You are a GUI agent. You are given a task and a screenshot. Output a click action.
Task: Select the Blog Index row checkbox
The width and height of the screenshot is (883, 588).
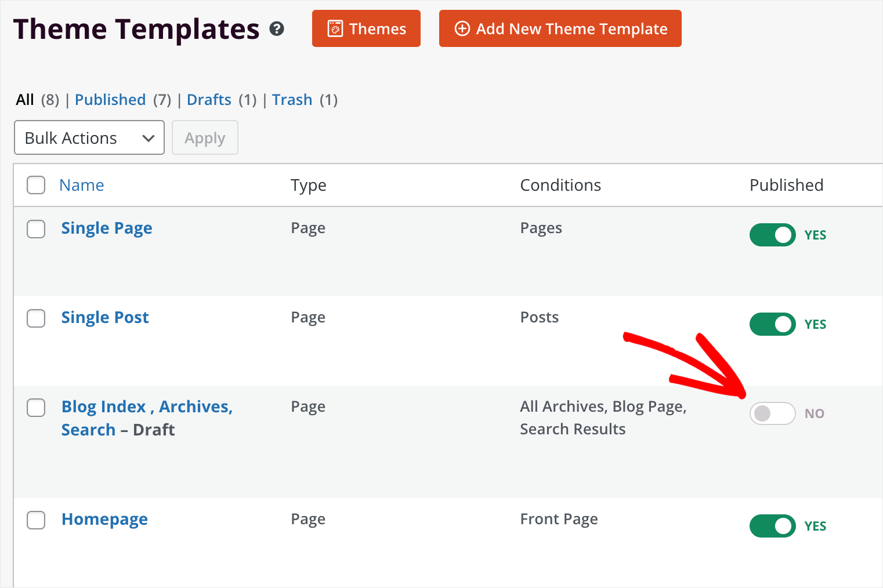(36, 407)
